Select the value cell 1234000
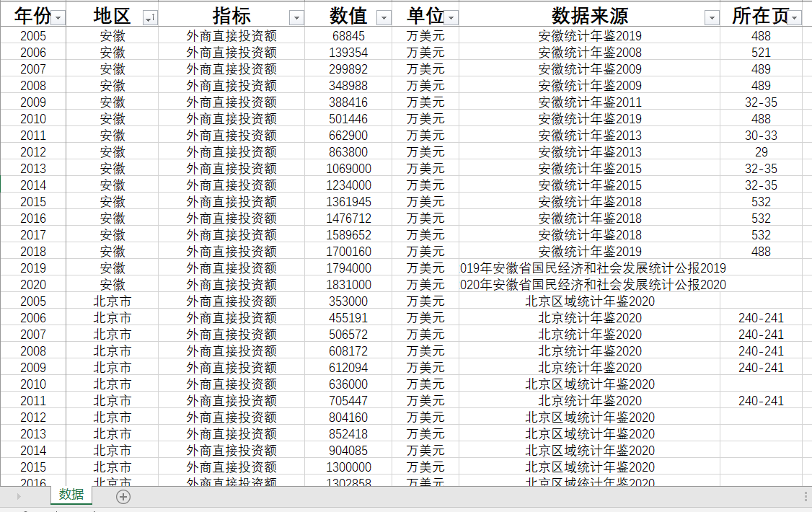 [x=348, y=185]
